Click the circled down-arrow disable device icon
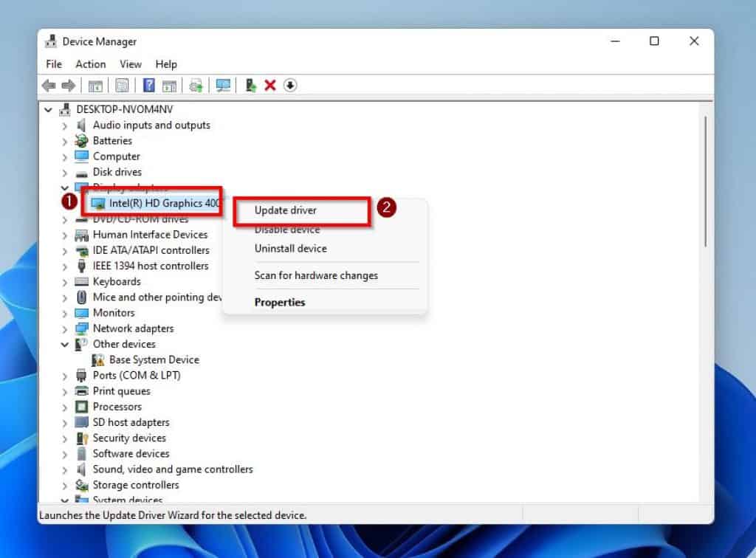The width and height of the screenshot is (756, 558). pyautogui.click(x=289, y=86)
